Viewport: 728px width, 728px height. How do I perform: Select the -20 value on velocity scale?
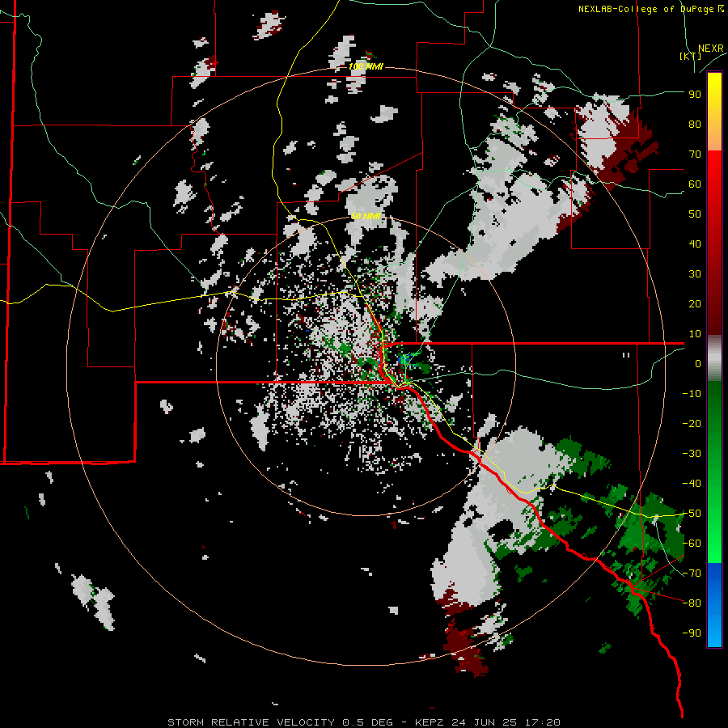692,424
